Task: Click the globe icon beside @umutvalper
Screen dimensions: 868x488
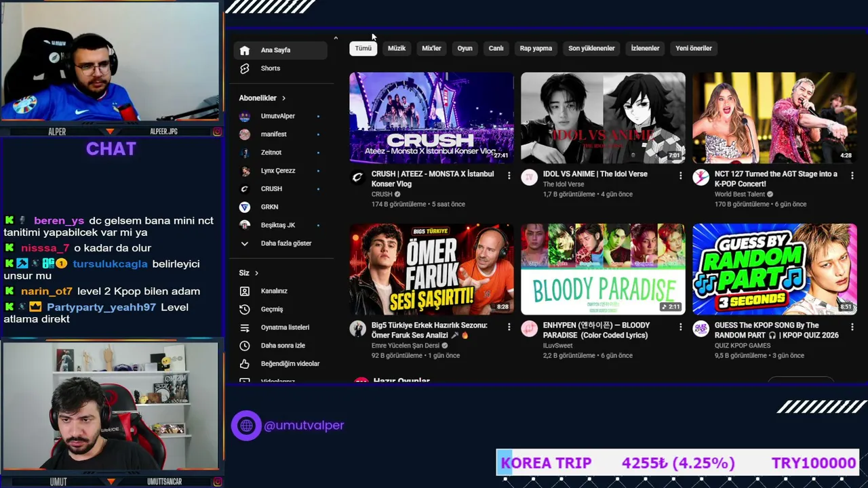Action: pyautogui.click(x=246, y=426)
